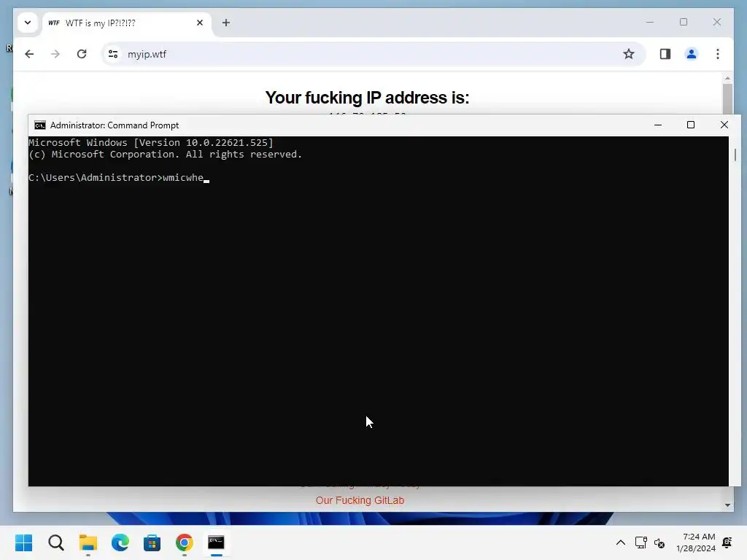Maximize the Command Prompt window
Viewport: 747px width, 560px height.
(x=691, y=125)
